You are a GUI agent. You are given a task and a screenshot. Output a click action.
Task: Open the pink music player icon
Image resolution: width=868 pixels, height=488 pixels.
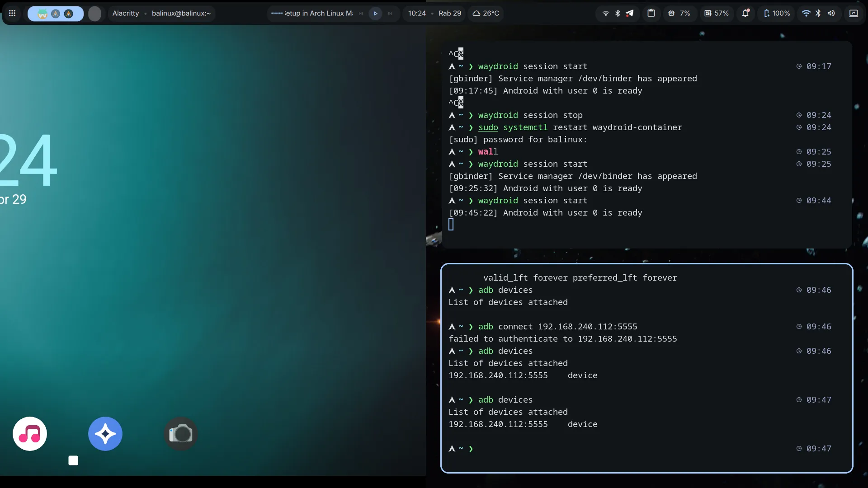click(x=29, y=433)
